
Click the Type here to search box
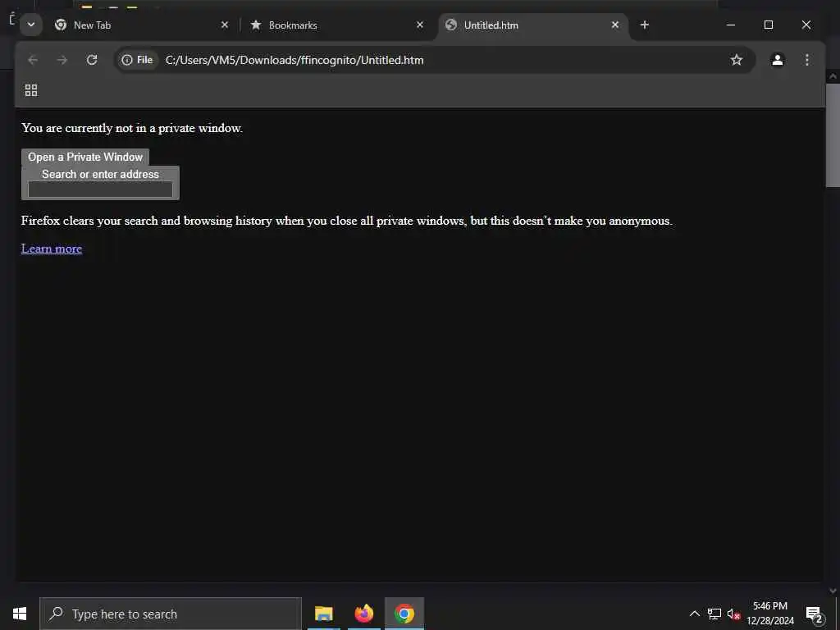pos(171,614)
